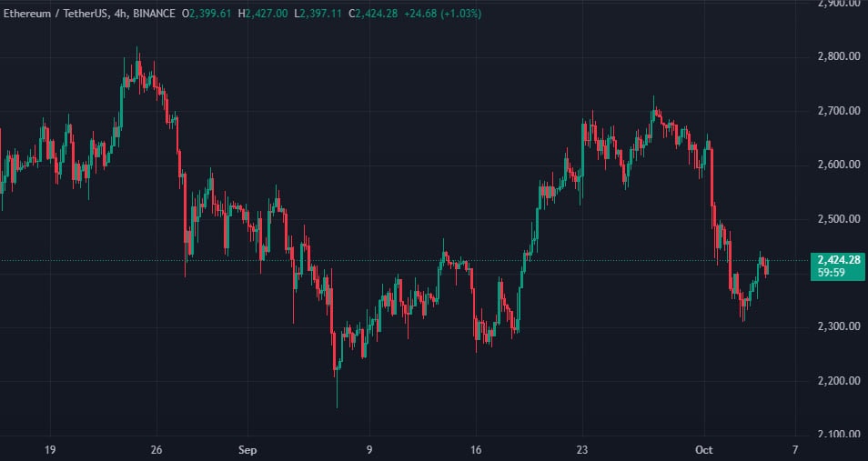Click the +24.68 (+1.03%) change value
868x461 pixels.
(x=443, y=14)
